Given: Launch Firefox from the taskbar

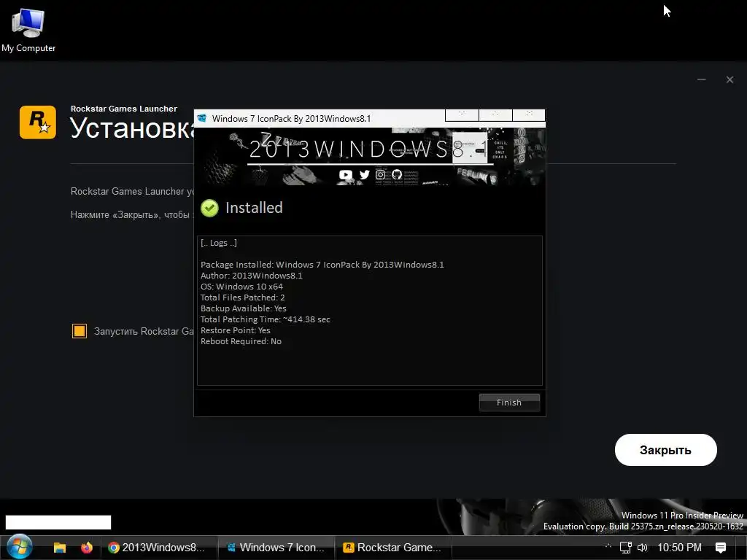Looking at the screenshot, I should (87, 548).
